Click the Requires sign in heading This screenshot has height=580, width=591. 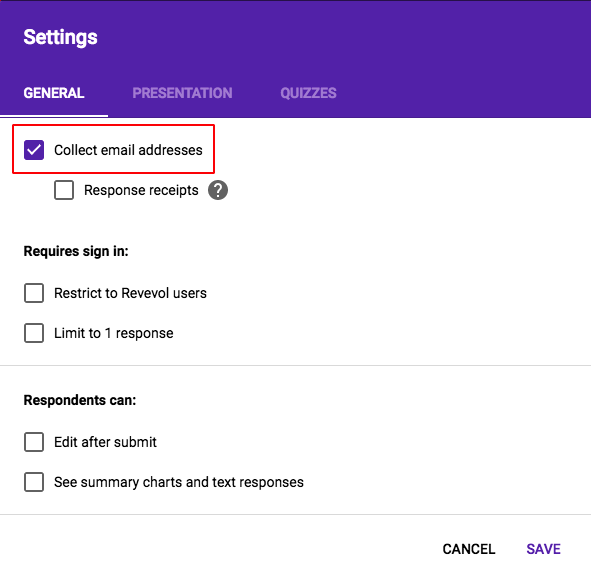pyautogui.click(x=76, y=251)
